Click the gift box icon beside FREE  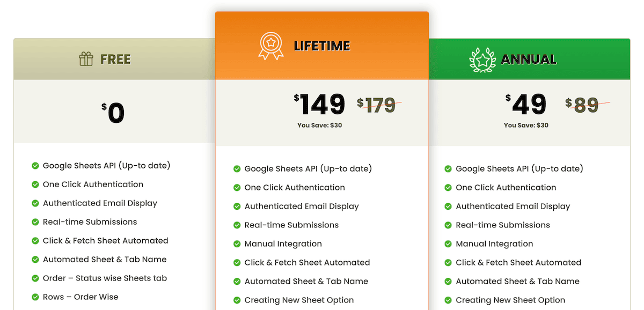coord(86,59)
